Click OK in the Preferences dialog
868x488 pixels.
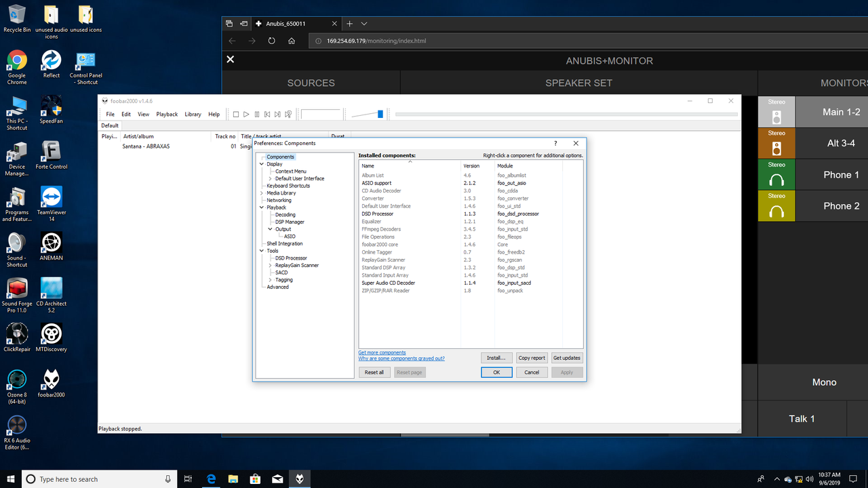coord(496,372)
